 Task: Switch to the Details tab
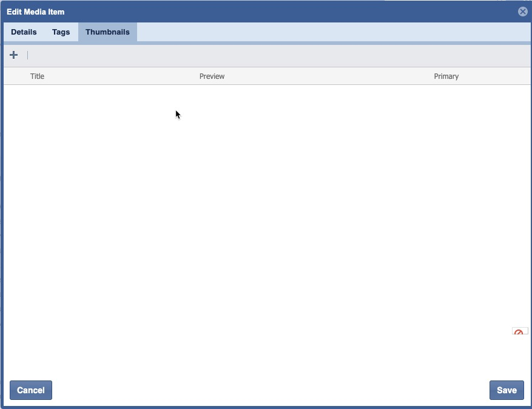tap(24, 32)
